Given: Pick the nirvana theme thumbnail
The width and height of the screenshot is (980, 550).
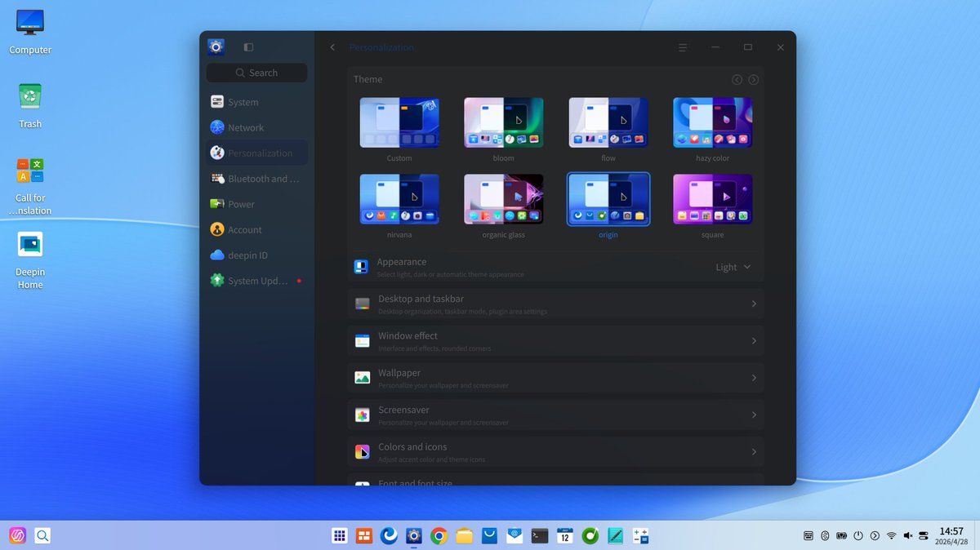Looking at the screenshot, I should coord(399,199).
